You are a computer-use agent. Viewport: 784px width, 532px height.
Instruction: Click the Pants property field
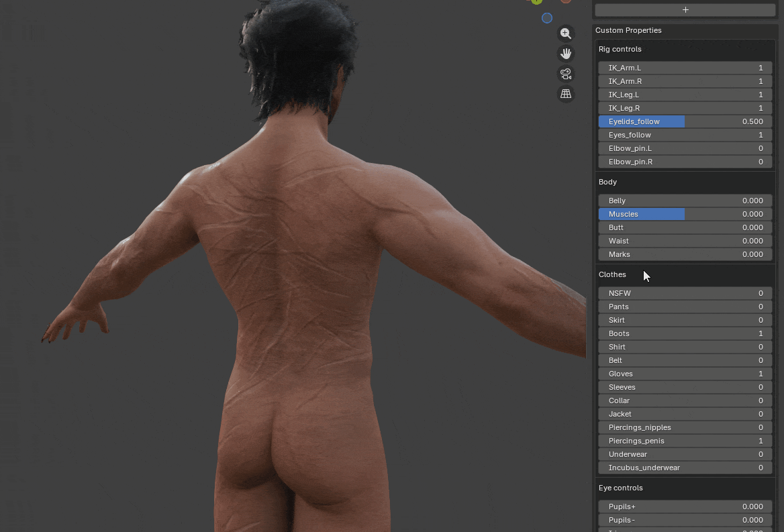[685, 307]
